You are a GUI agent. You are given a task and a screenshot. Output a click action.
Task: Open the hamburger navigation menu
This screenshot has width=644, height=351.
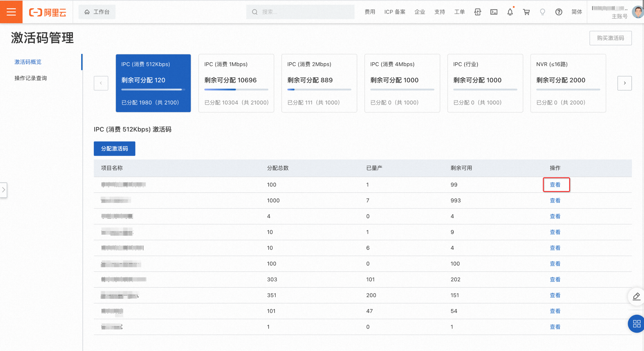pyautogui.click(x=11, y=12)
